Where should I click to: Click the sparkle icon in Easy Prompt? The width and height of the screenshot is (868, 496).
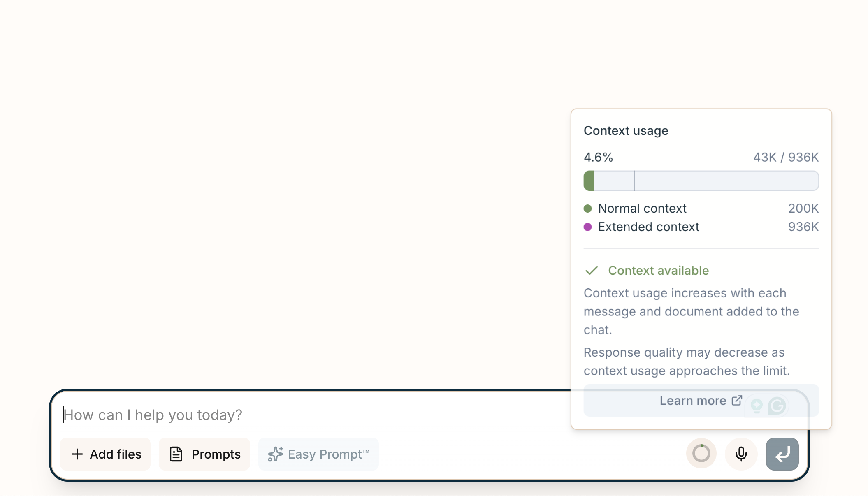[275, 454]
